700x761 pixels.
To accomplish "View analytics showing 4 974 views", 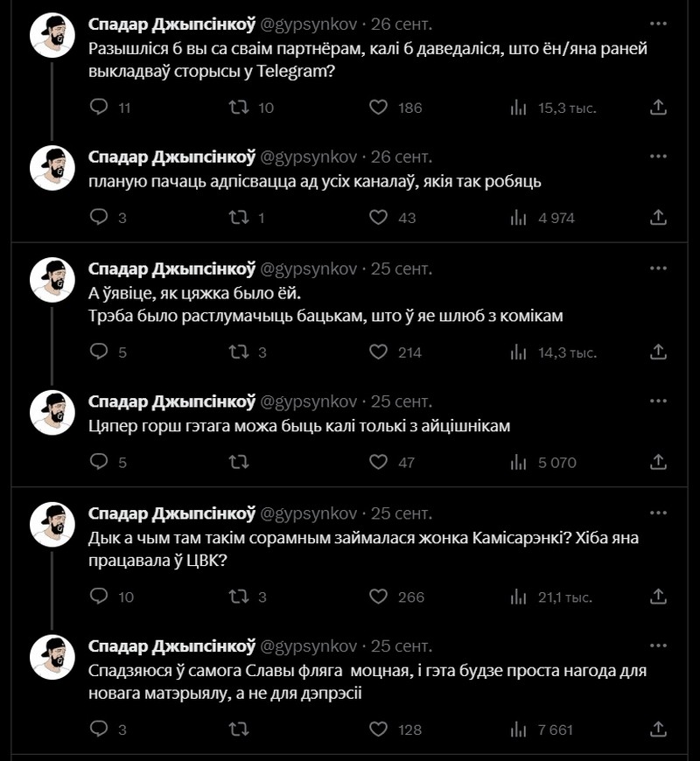I will point(518,218).
